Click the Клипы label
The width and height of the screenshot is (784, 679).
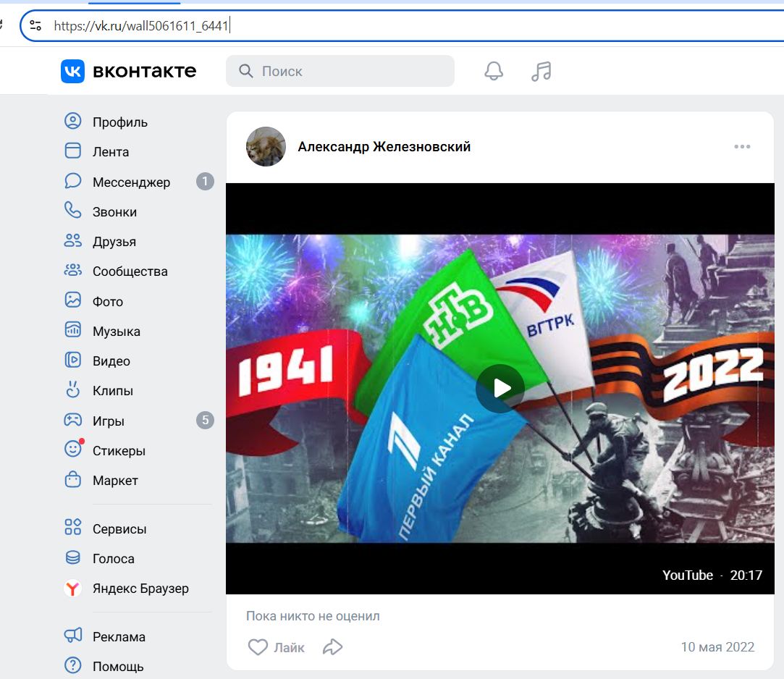(x=112, y=390)
